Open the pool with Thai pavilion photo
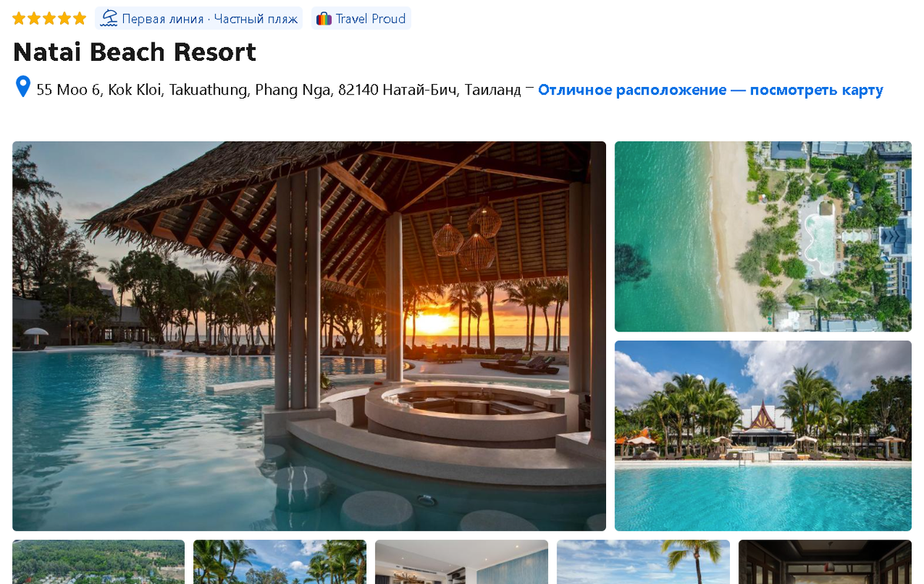 pos(763,436)
